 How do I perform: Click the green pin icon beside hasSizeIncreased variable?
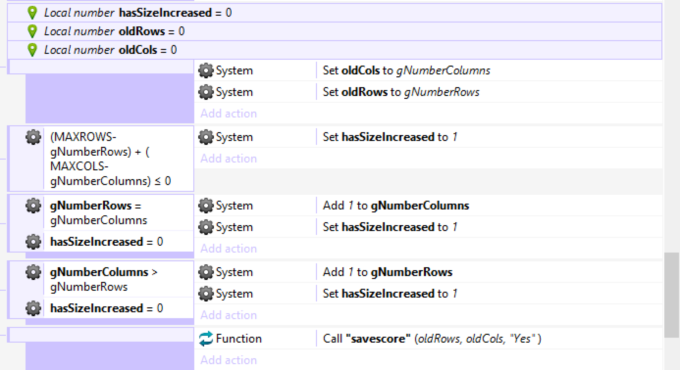pyautogui.click(x=32, y=13)
